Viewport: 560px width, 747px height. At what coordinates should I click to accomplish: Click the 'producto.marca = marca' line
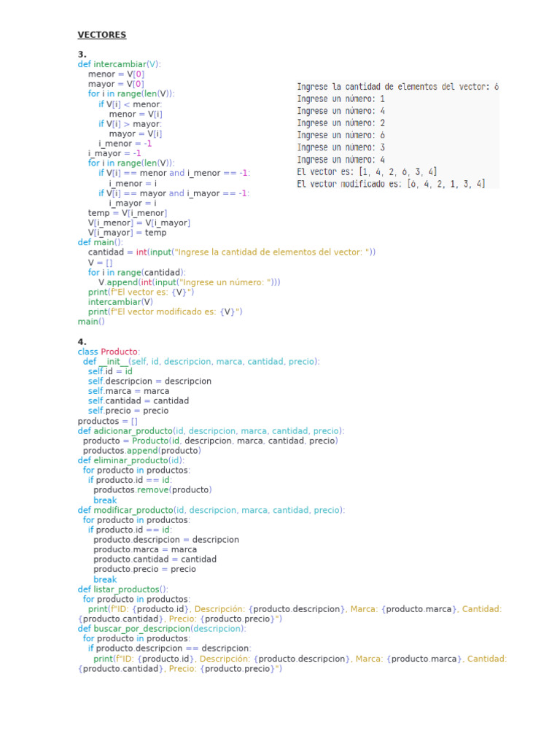point(145,550)
